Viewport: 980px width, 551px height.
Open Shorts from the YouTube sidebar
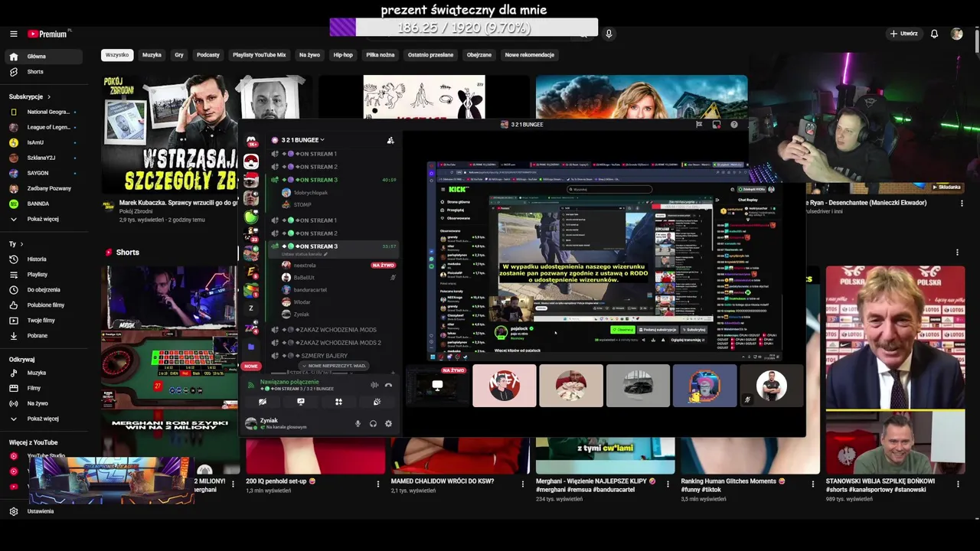tap(42, 72)
